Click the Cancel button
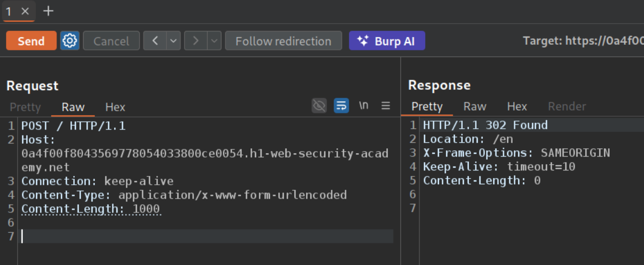The image size is (644, 265). tap(111, 41)
